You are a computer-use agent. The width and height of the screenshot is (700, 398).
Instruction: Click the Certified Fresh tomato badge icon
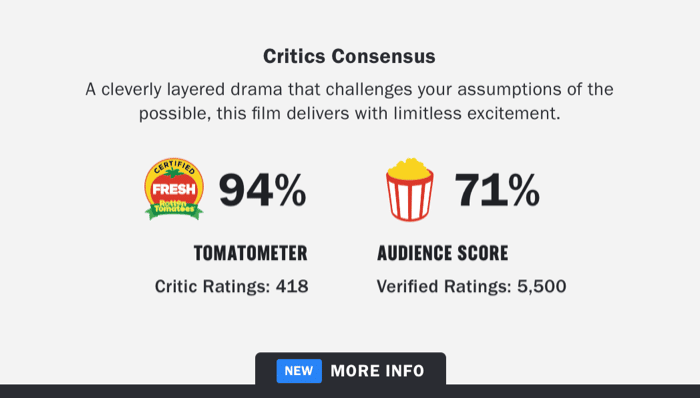point(174,189)
